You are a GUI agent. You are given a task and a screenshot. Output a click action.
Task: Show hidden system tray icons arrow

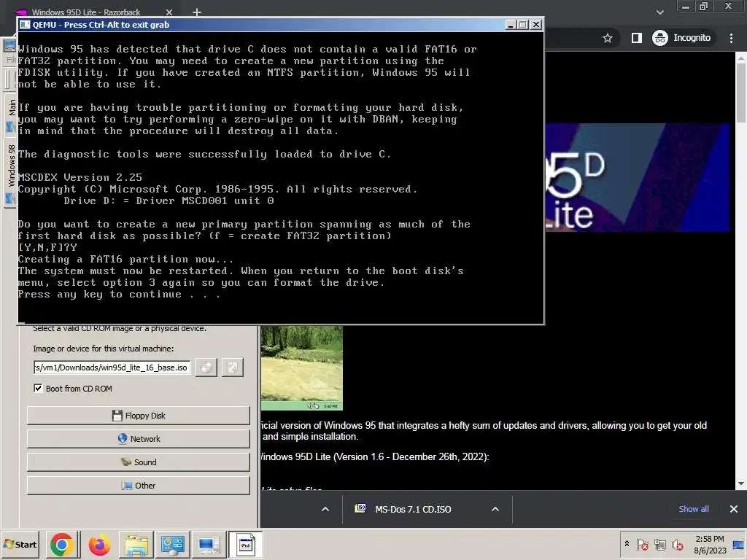(x=627, y=544)
